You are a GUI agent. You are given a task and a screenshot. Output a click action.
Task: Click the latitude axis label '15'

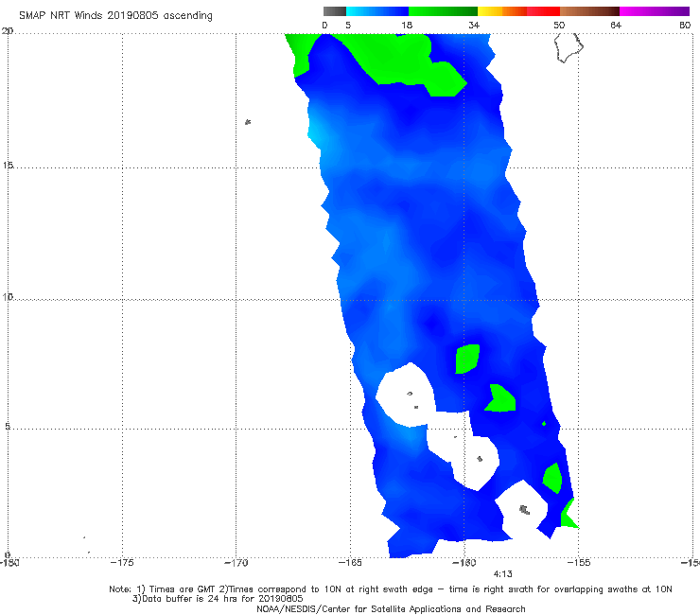8,166
